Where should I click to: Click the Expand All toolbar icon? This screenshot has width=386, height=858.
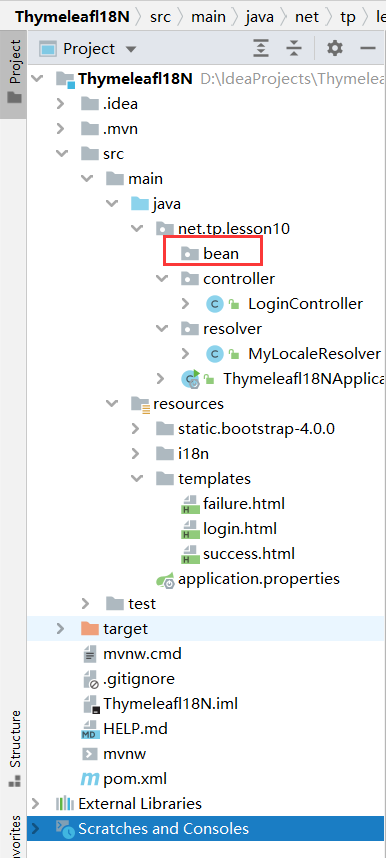click(262, 49)
